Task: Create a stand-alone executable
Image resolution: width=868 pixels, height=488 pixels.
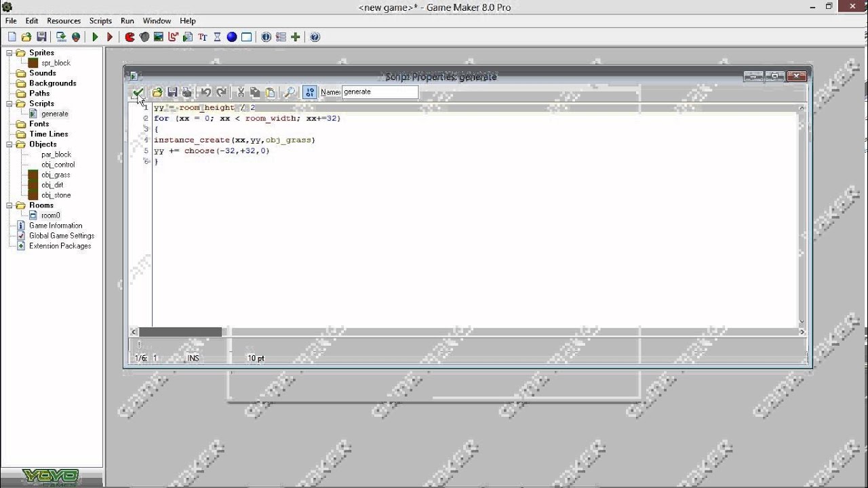Action: pyautogui.click(x=61, y=37)
